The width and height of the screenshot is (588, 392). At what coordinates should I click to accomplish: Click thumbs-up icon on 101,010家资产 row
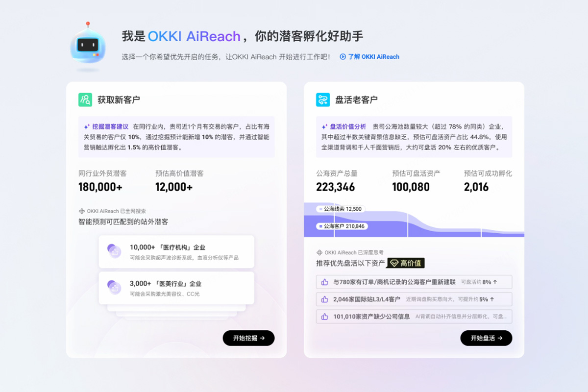tap(324, 317)
